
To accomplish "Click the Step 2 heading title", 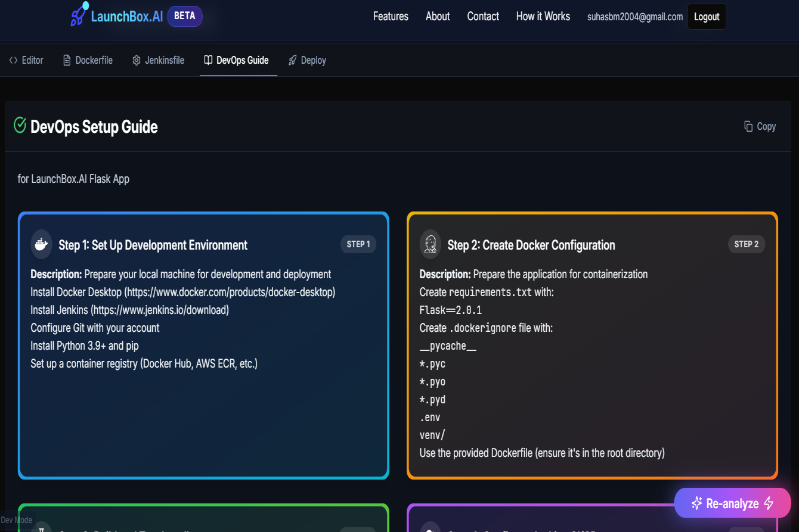I will coord(531,245).
